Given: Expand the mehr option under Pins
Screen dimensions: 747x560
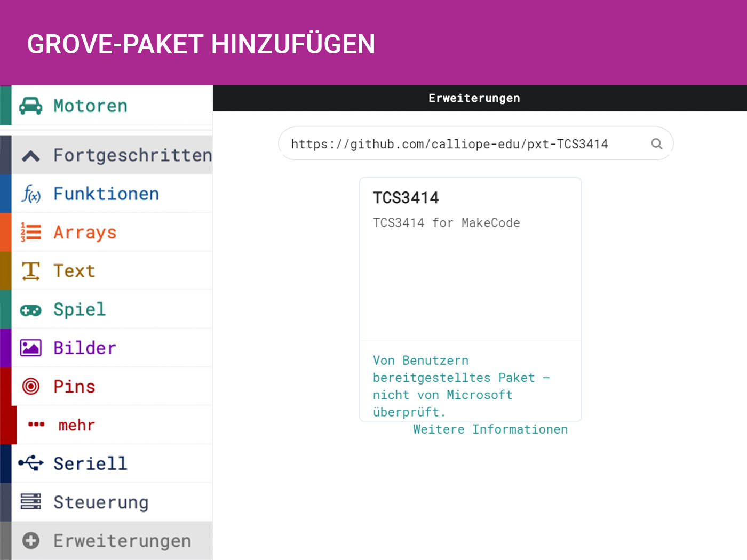Looking at the screenshot, I should pyautogui.click(x=76, y=425).
